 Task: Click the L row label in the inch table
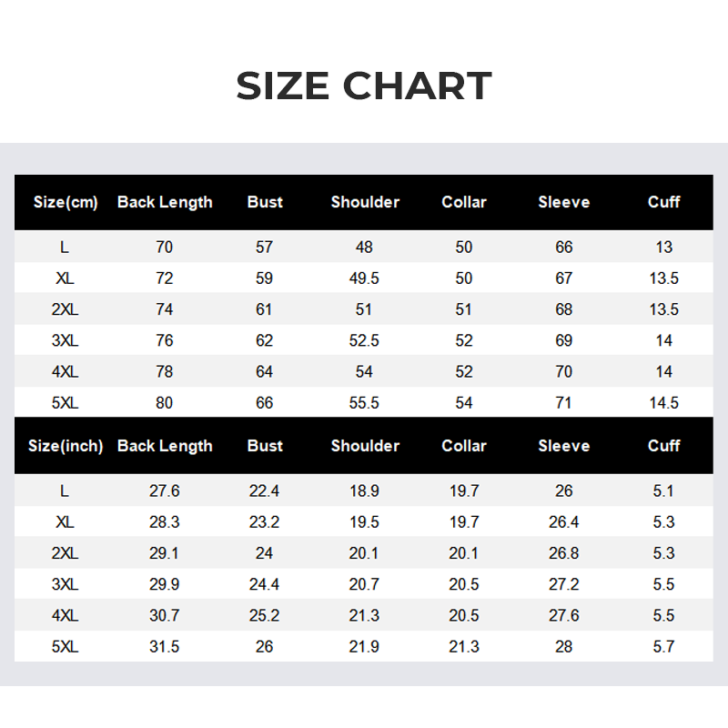click(x=66, y=491)
